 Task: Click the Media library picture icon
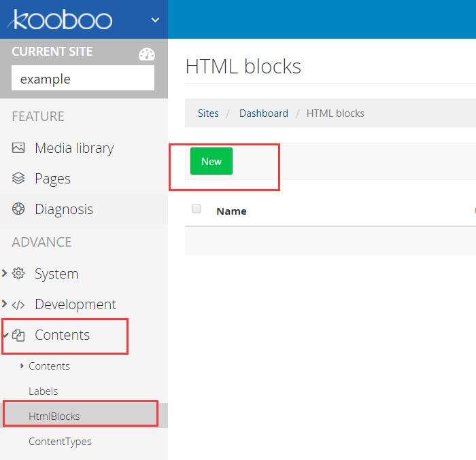tap(18, 147)
